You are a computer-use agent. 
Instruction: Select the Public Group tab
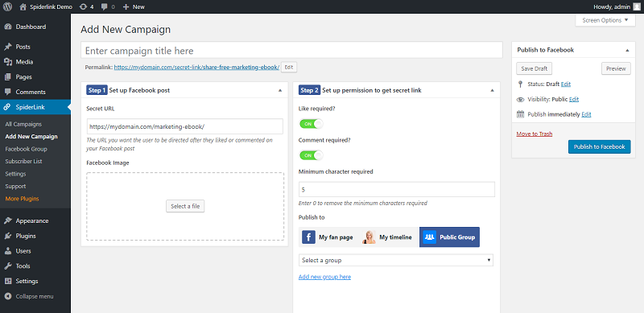click(x=449, y=237)
